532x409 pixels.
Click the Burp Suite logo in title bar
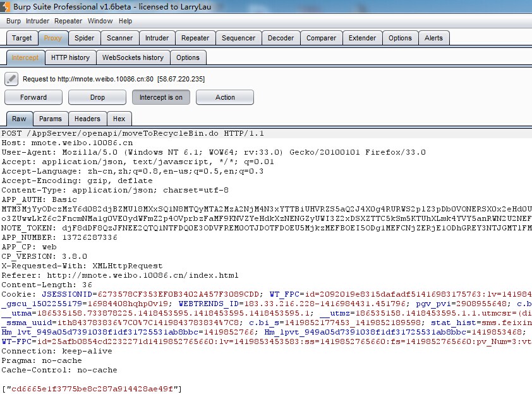(x=5, y=6)
